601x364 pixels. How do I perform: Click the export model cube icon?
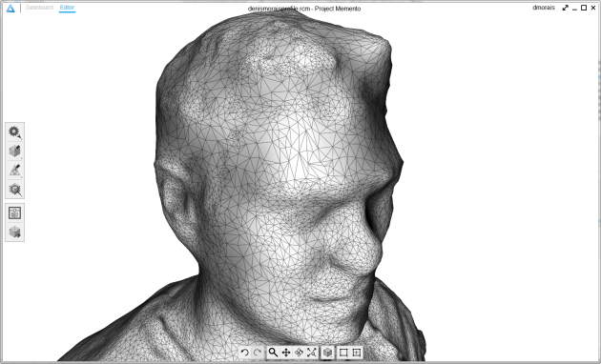(x=14, y=232)
